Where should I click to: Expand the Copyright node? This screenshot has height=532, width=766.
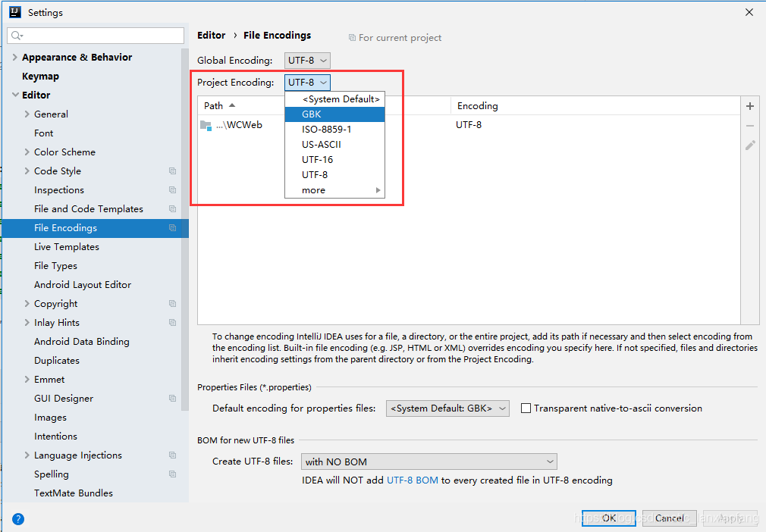pos(27,304)
